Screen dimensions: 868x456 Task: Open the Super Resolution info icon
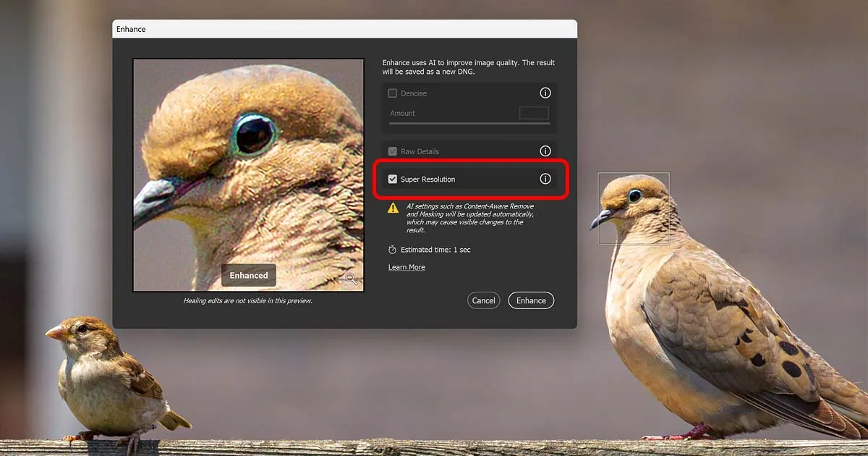545,179
